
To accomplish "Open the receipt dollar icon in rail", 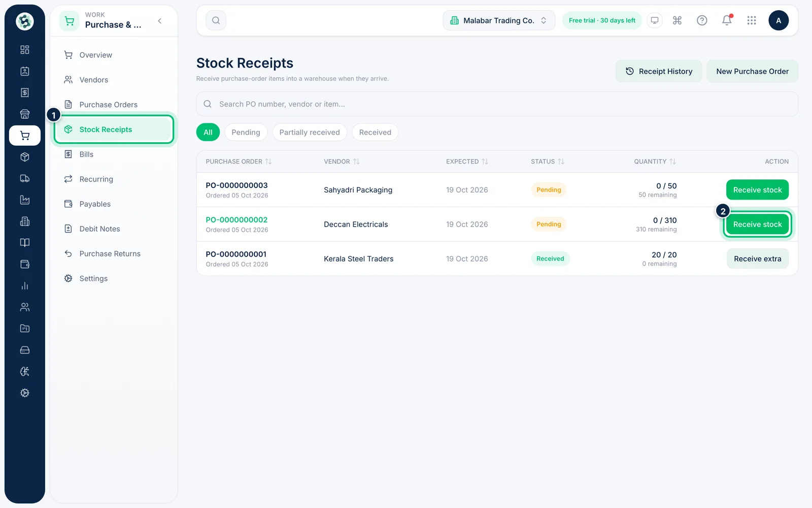I will click(24, 92).
